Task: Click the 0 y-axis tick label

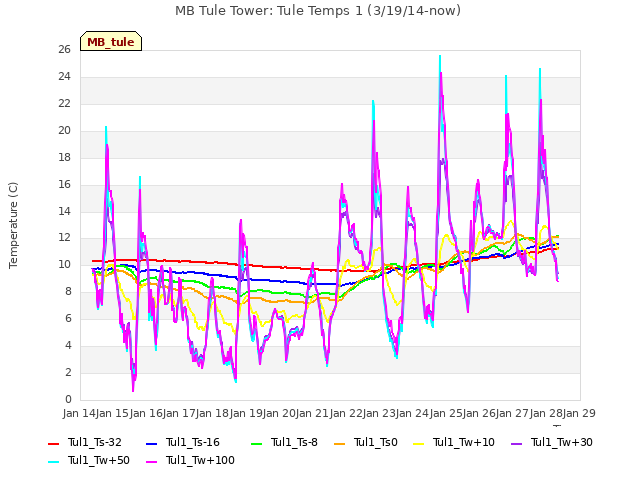Action: coord(68,399)
